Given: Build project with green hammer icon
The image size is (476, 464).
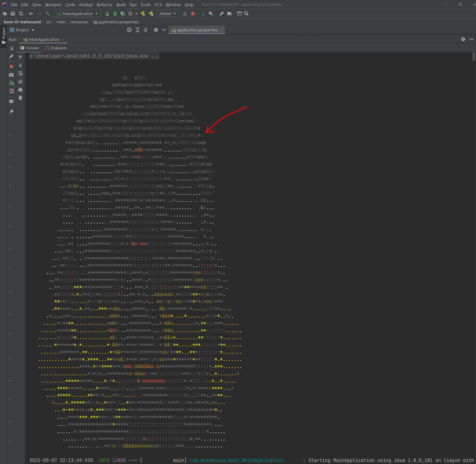Looking at the screenshot, I should [x=47, y=14].
